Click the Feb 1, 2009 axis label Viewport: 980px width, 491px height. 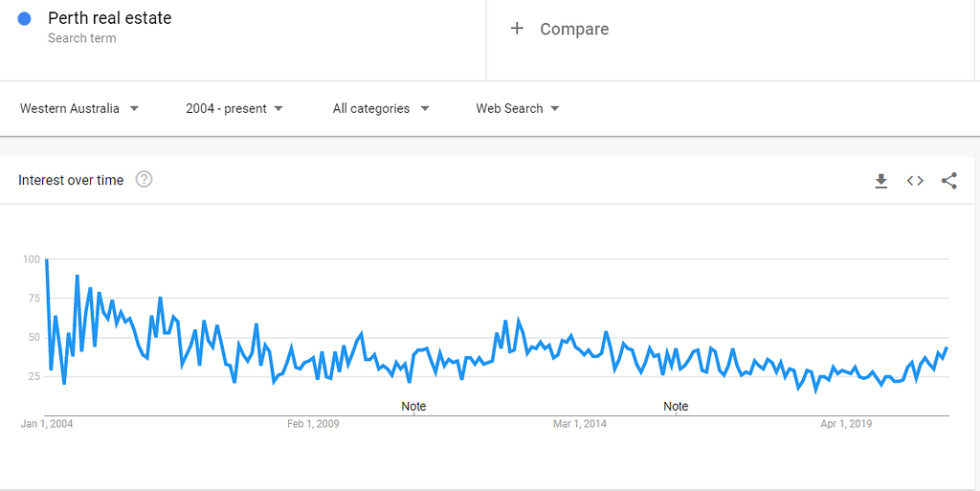pos(313,424)
